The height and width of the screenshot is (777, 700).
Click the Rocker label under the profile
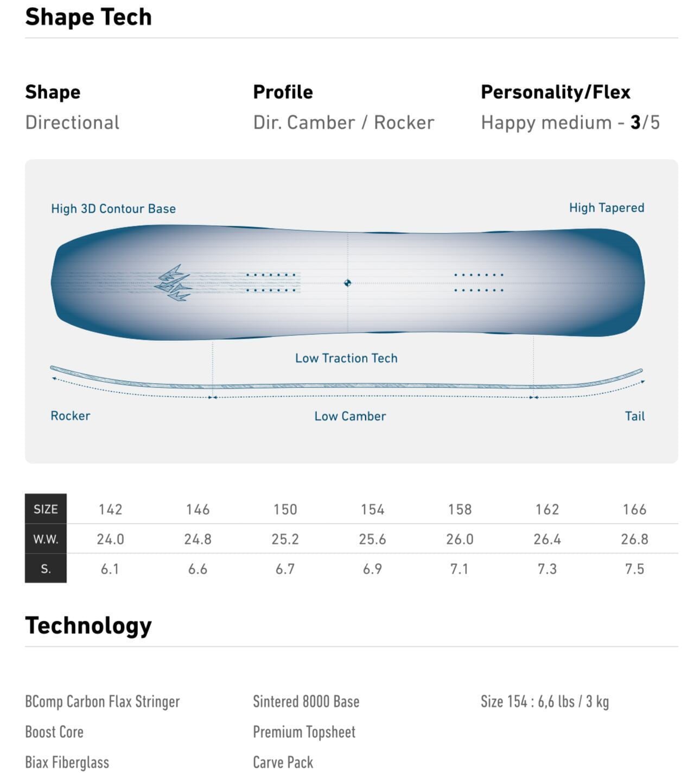tap(71, 416)
